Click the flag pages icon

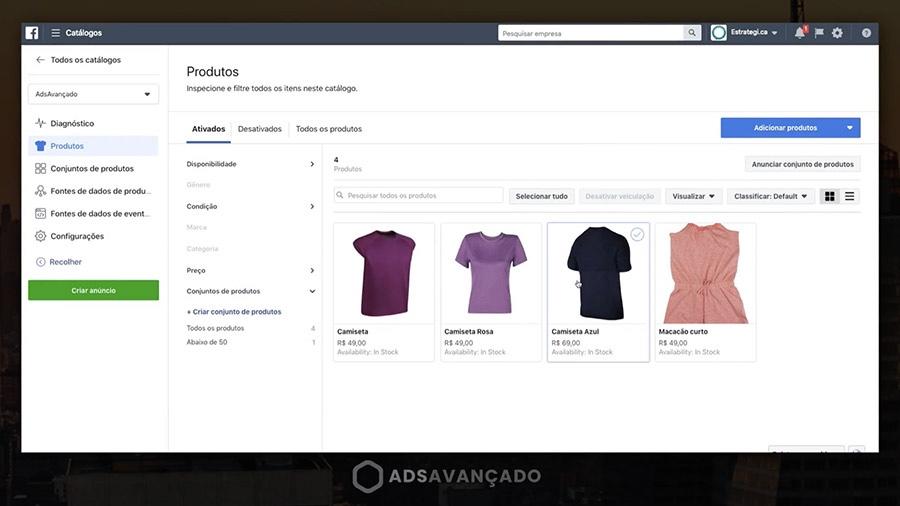[819, 33]
